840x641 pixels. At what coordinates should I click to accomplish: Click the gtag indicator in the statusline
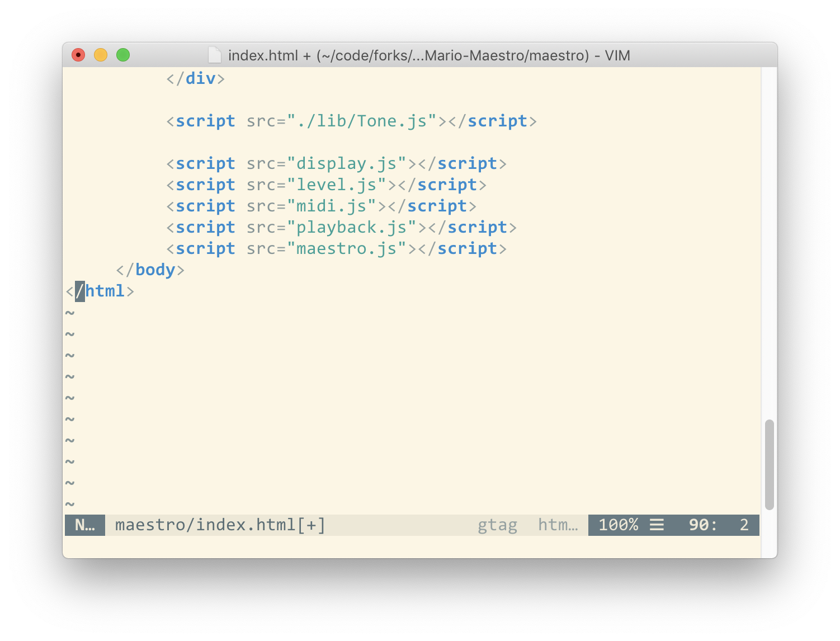498,525
